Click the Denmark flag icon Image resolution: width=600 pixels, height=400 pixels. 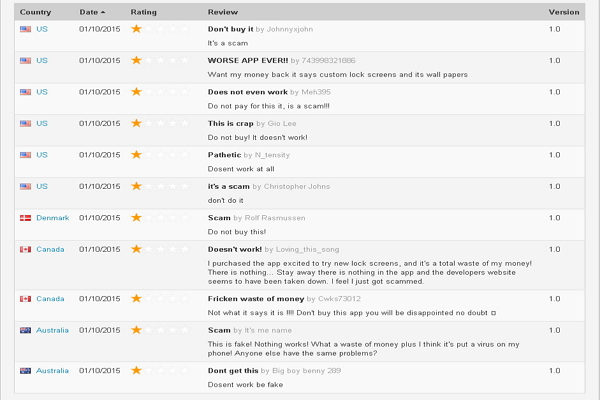(25, 218)
